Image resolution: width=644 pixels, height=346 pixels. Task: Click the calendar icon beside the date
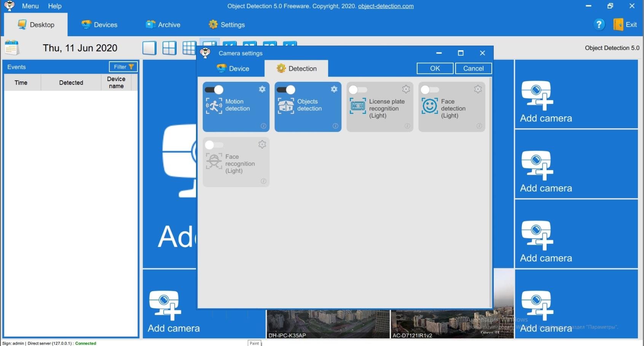[x=12, y=48]
